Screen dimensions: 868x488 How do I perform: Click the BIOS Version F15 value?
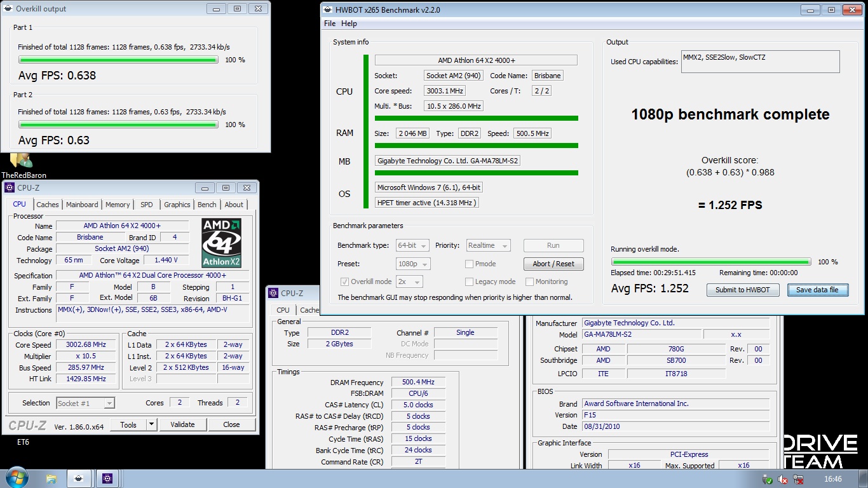675,415
